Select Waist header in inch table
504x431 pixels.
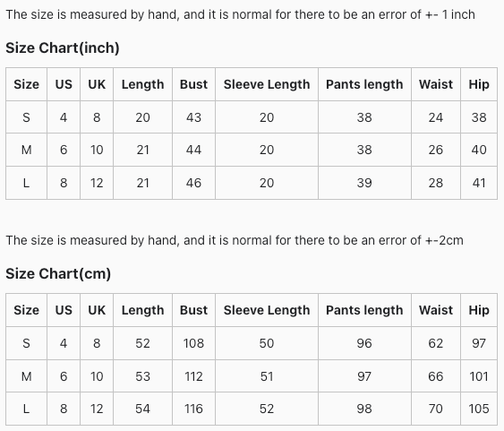point(436,84)
